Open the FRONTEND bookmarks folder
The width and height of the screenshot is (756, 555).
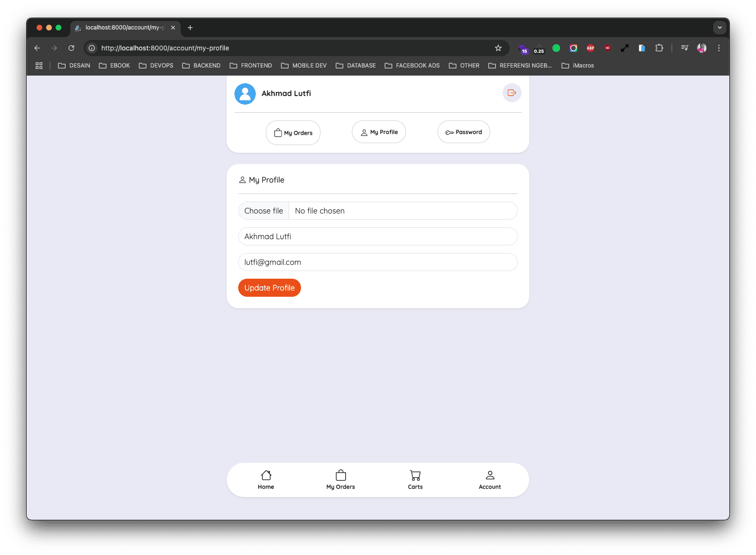point(251,66)
